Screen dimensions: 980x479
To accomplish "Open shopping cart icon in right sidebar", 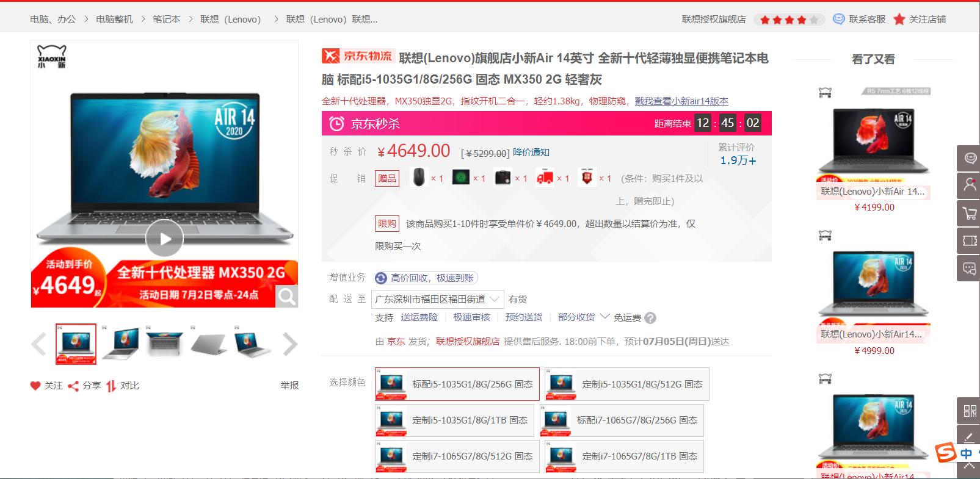I will point(969,214).
